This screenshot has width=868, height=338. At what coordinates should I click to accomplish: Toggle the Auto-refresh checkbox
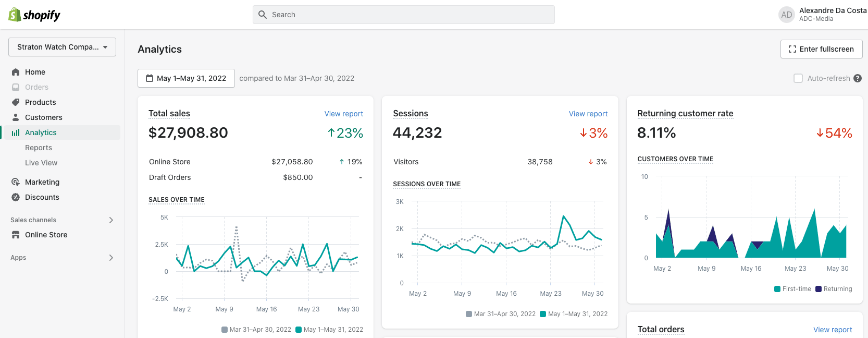click(798, 78)
